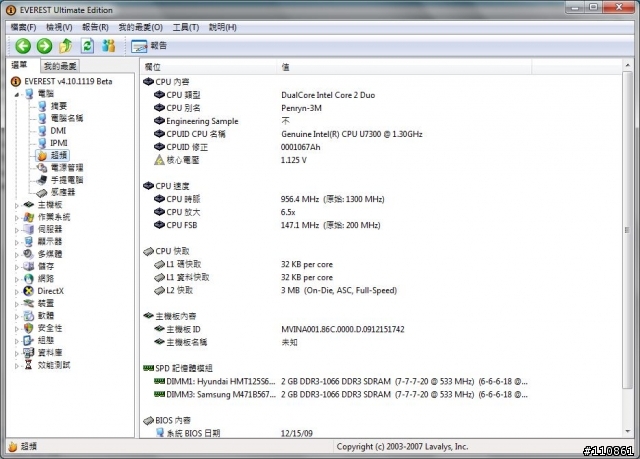Click the 資料庫 database icon

[x=29, y=353]
